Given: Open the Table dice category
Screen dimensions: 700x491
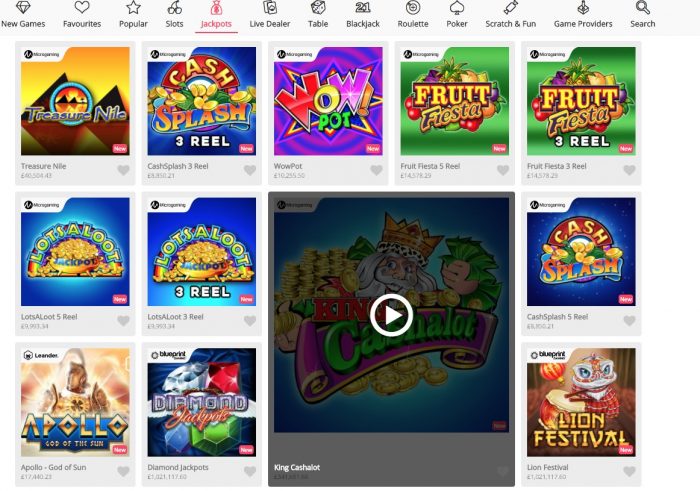Looking at the screenshot, I should pos(318,15).
